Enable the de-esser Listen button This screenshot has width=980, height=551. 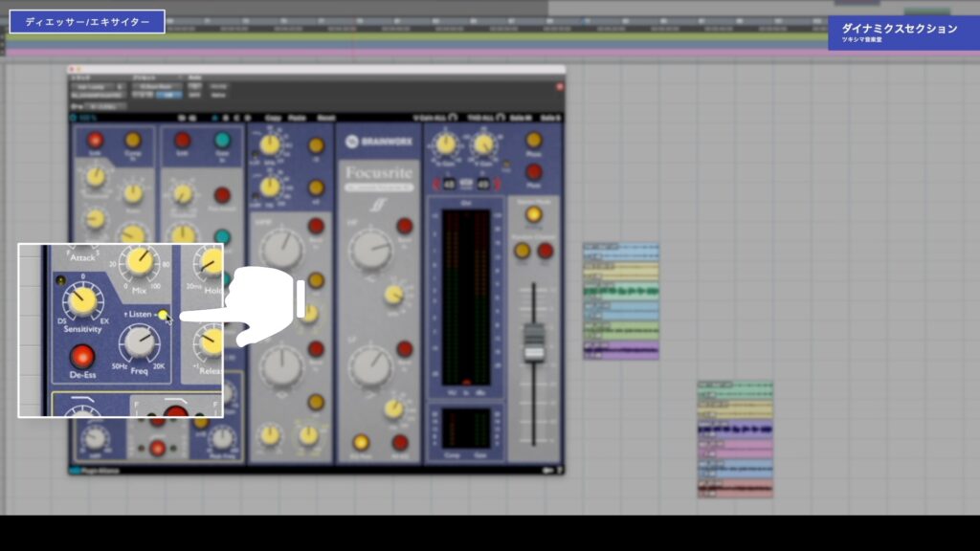tap(163, 314)
